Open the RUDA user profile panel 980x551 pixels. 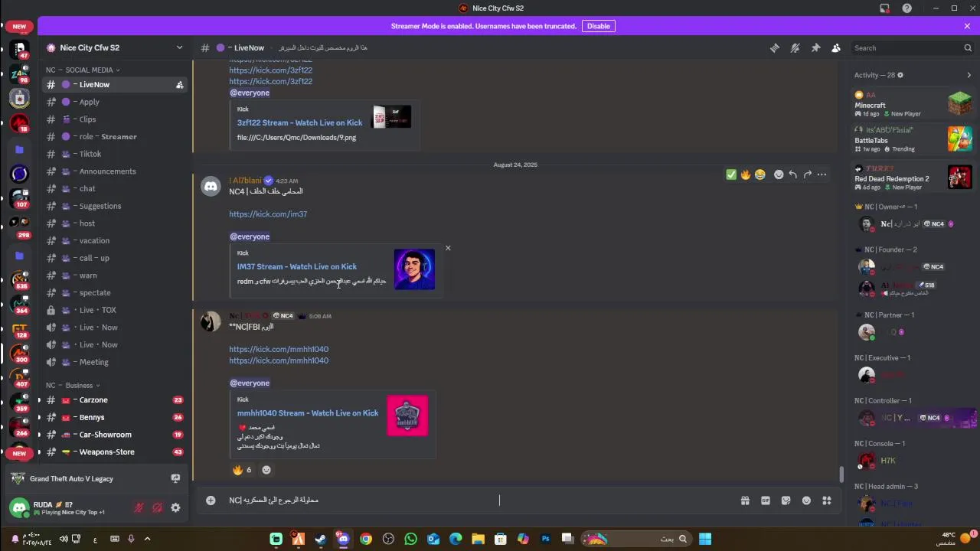(x=69, y=507)
